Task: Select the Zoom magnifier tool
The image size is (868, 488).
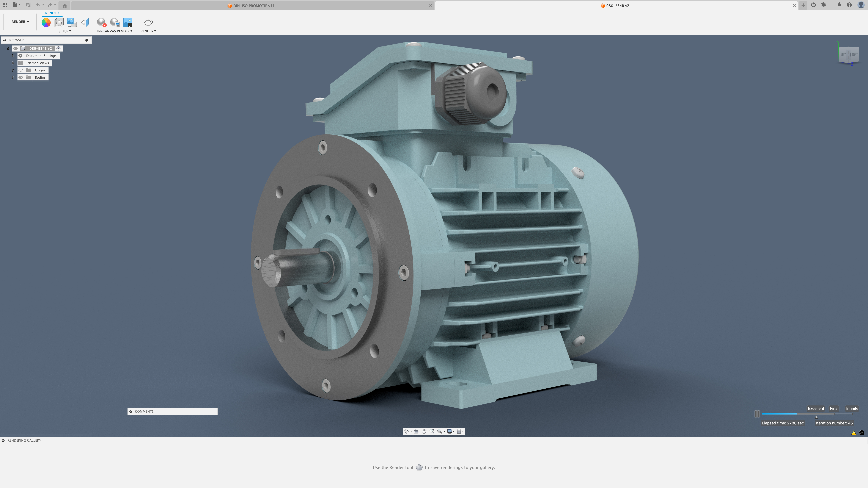Action: 432,431
